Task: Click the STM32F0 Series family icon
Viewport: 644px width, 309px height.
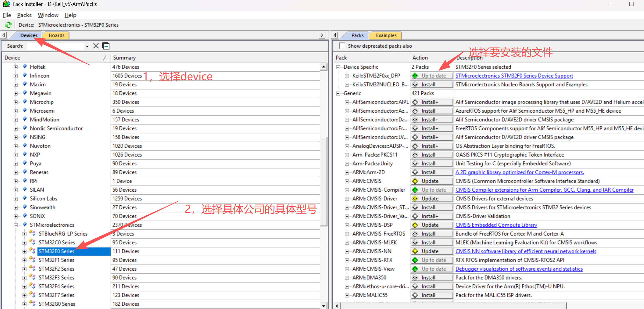Action: click(32, 251)
